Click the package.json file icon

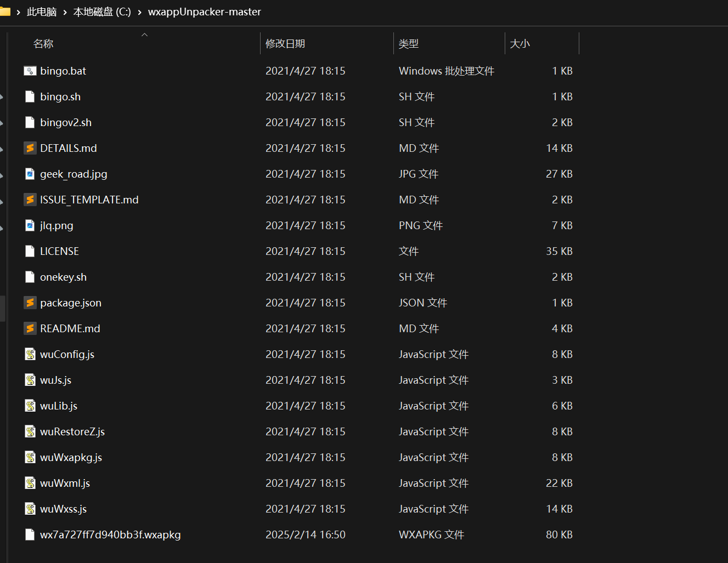[x=30, y=303]
